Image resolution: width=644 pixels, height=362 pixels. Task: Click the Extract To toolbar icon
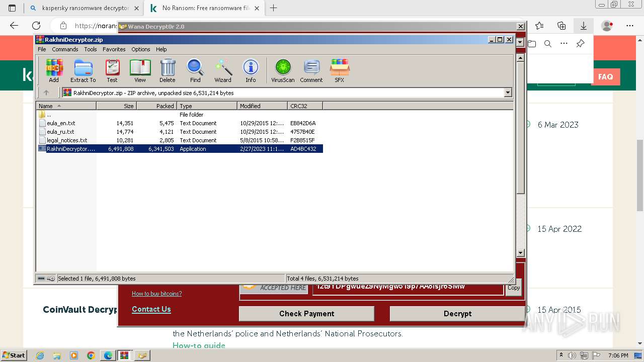click(x=83, y=70)
